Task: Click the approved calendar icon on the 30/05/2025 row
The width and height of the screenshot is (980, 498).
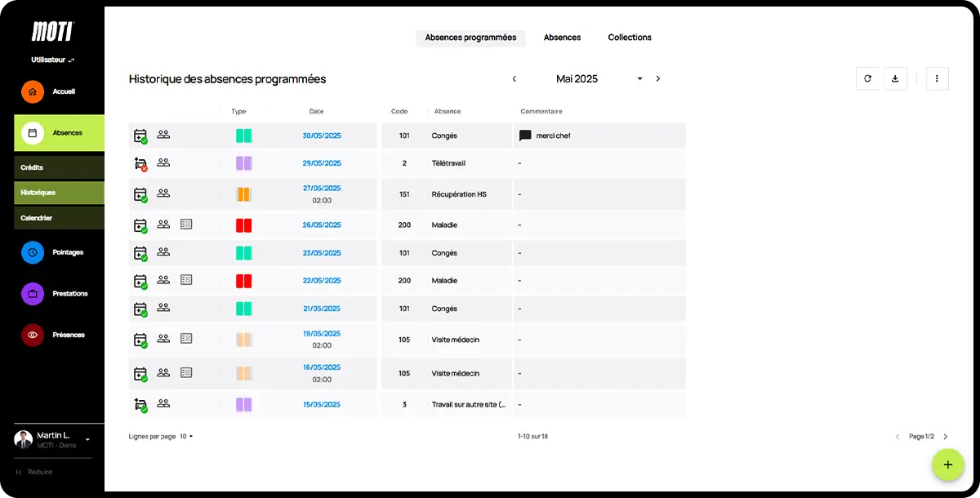Action: coord(140,135)
